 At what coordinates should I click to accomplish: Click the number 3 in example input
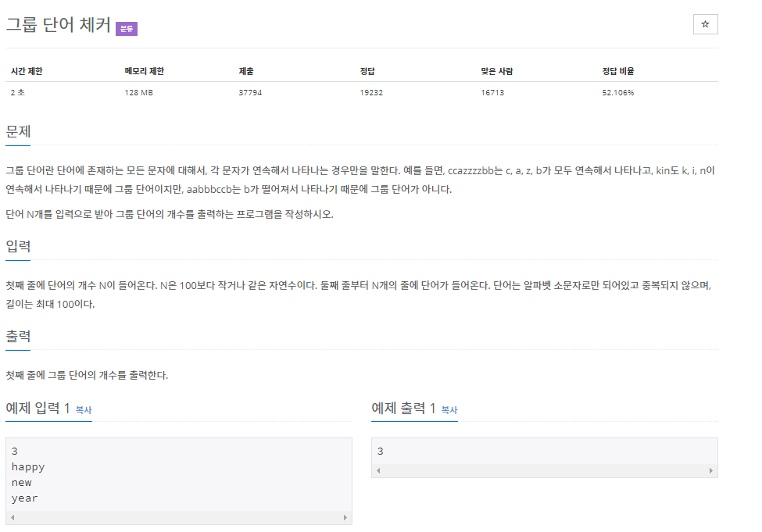tap(15, 452)
